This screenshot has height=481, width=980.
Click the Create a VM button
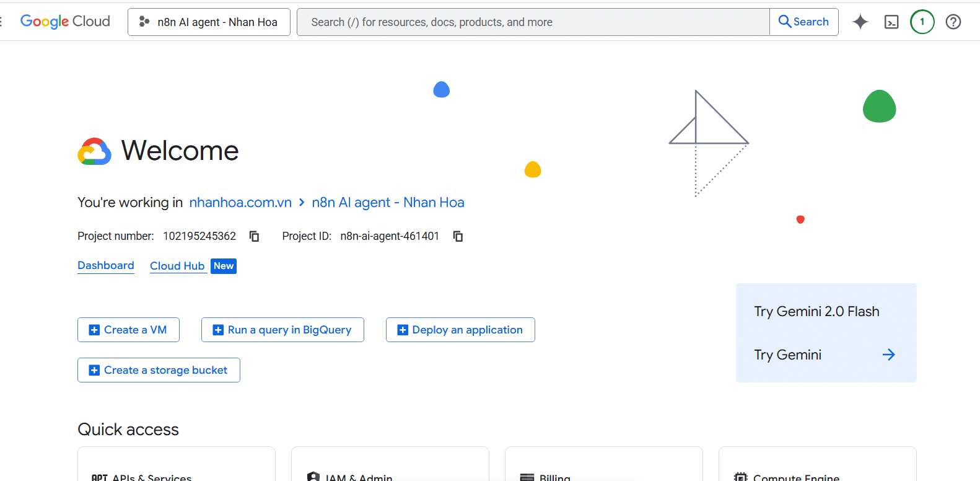tap(128, 330)
